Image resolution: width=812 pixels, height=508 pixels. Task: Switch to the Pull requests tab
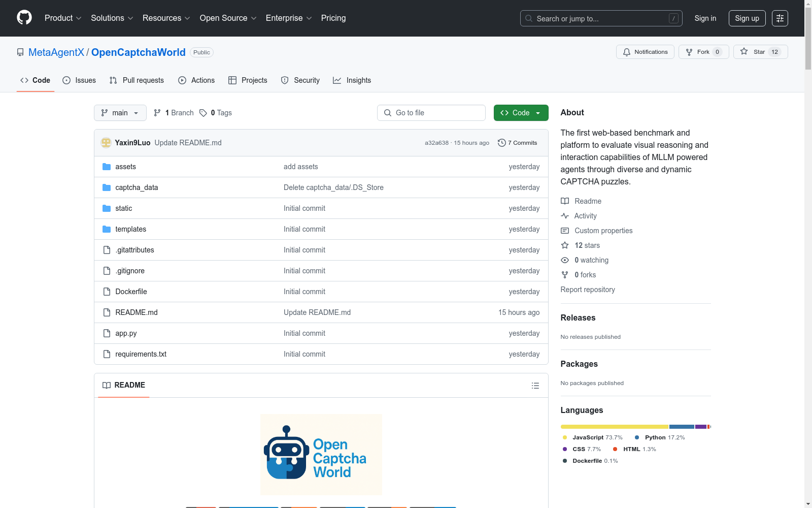tap(137, 80)
